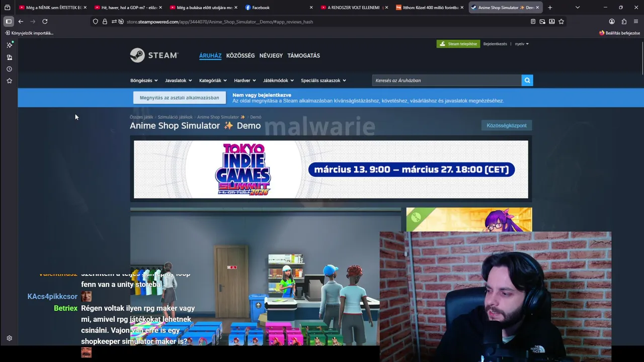Open the NÉVJEGY menu
This screenshot has height=362, width=644.
pyautogui.click(x=271, y=56)
